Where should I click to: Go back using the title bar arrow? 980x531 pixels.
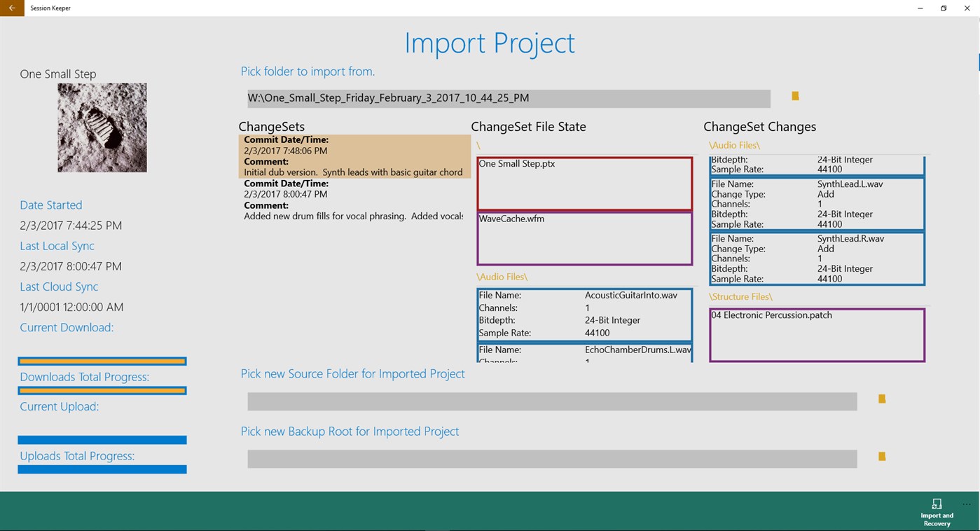point(12,8)
